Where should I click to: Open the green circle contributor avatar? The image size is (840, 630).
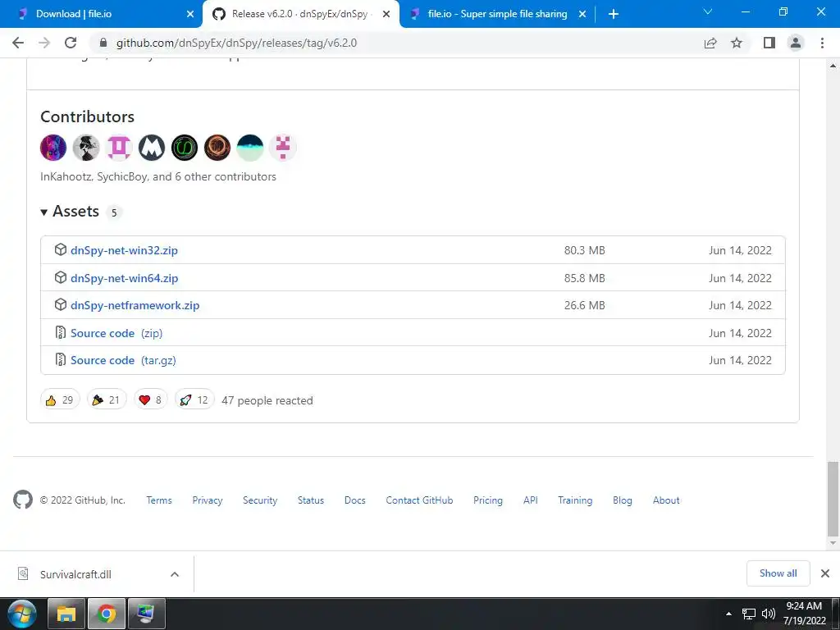click(x=185, y=148)
